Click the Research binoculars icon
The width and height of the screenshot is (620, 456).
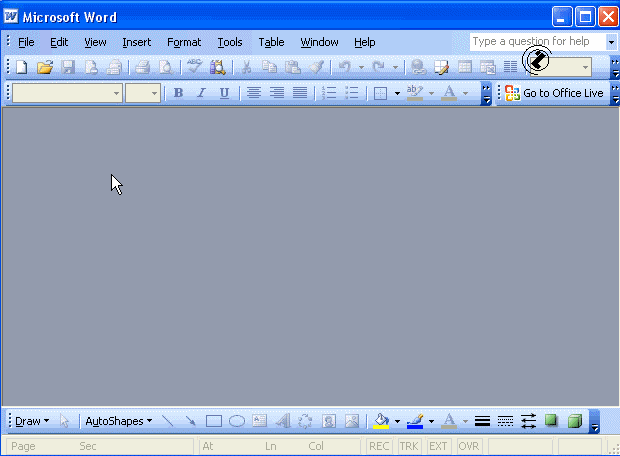217,67
